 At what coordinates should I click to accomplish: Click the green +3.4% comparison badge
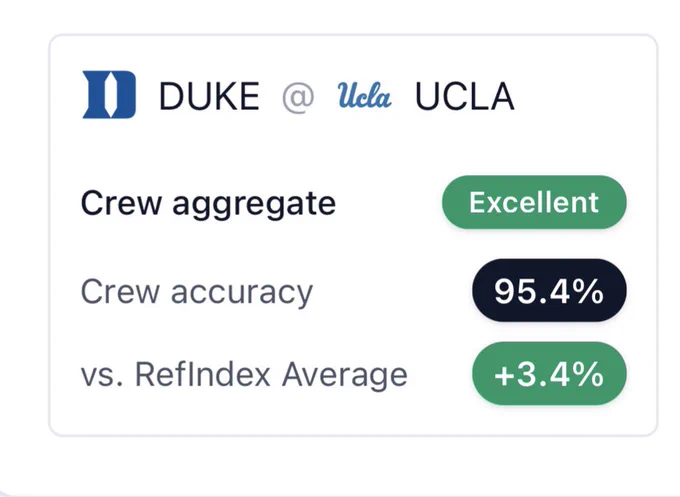tap(549, 374)
